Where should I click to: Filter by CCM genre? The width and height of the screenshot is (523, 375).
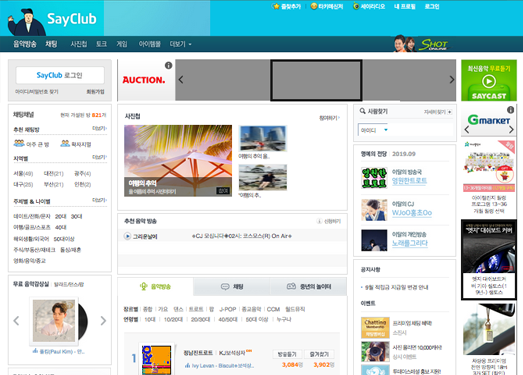point(273,309)
